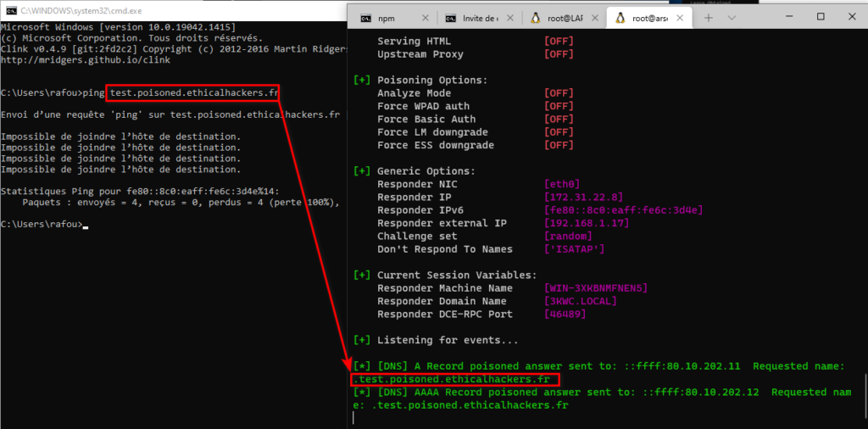Switch to the 'Invite de c' tab
868x429 pixels.
(x=480, y=18)
